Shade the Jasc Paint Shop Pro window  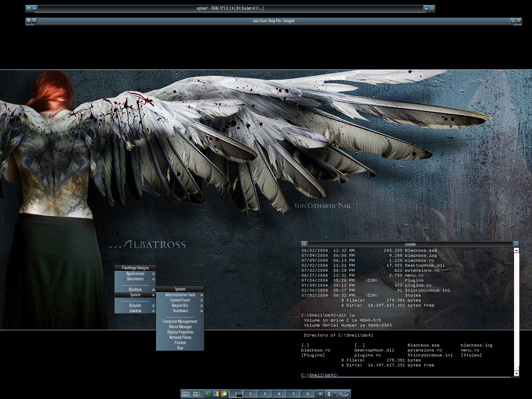pyautogui.click(x=34, y=21)
